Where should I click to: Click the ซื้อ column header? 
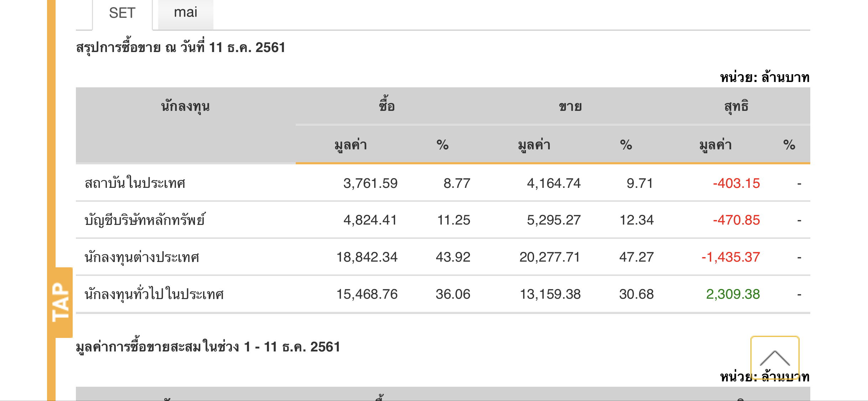pos(387,106)
